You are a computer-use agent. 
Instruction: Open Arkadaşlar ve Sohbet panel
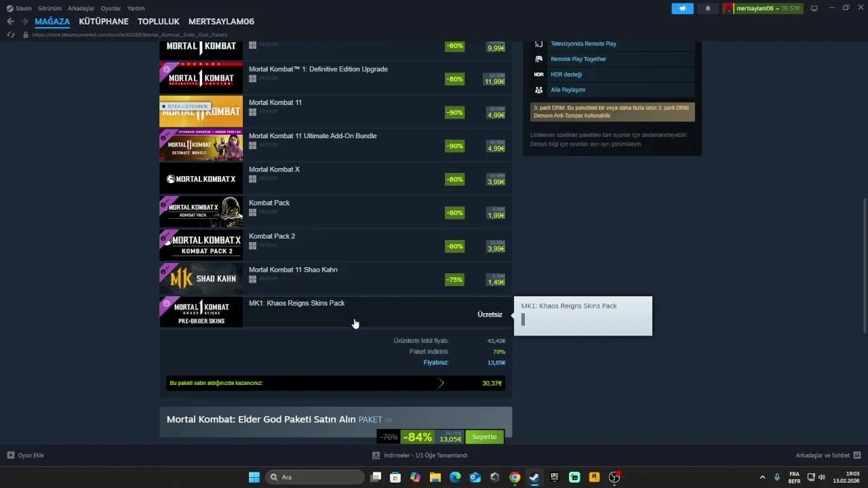(x=829, y=455)
